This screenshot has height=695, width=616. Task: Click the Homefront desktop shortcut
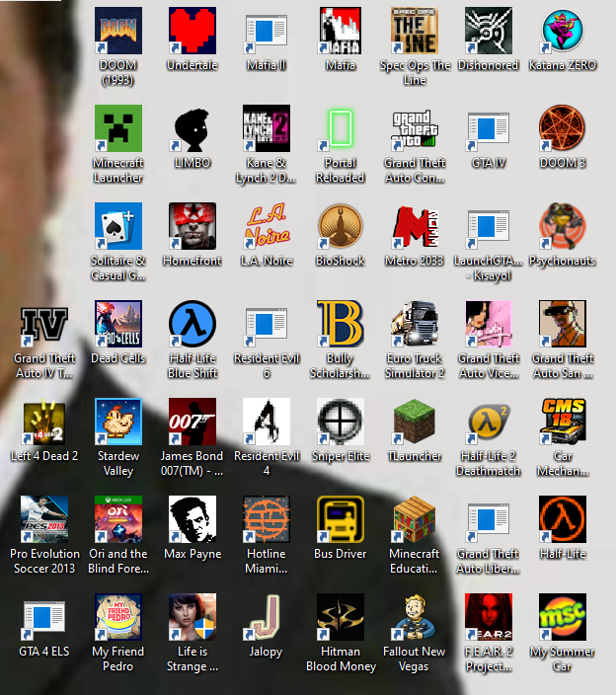[192, 226]
